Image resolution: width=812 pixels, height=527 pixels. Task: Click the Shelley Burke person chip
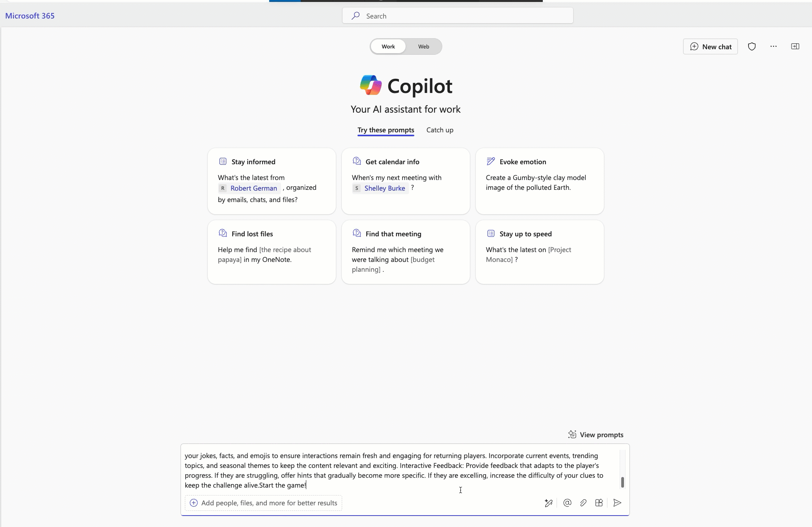pyautogui.click(x=380, y=188)
